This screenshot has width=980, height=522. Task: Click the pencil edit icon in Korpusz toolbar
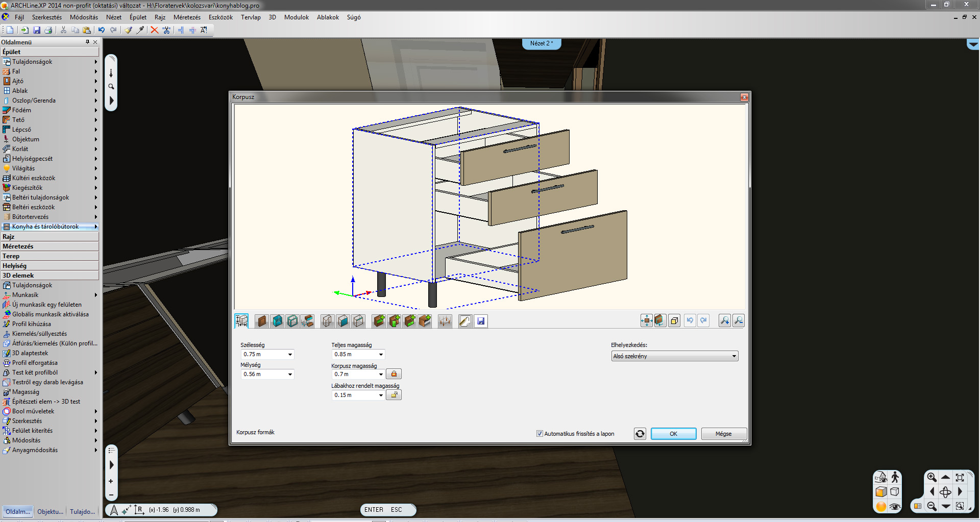click(x=464, y=321)
